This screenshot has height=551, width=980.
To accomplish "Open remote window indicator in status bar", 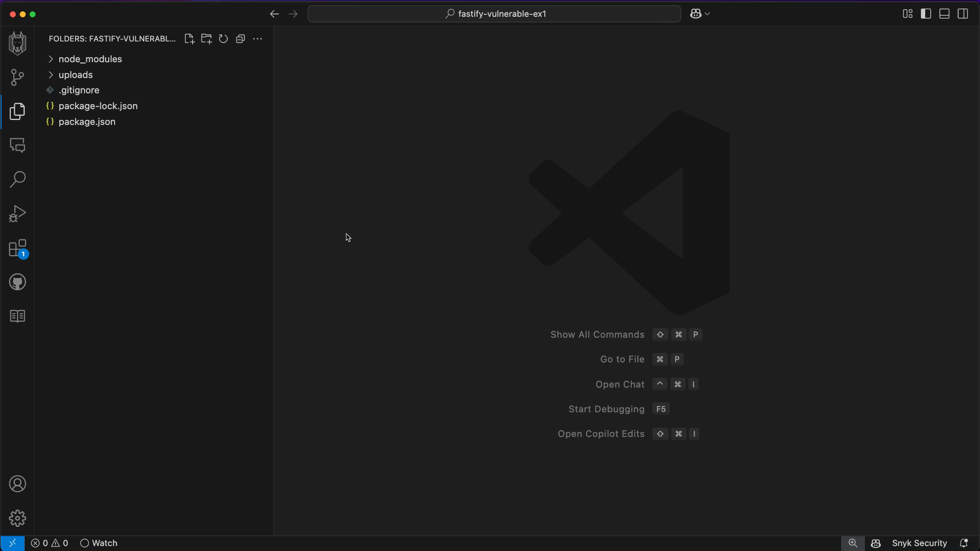I will (x=12, y=543).
